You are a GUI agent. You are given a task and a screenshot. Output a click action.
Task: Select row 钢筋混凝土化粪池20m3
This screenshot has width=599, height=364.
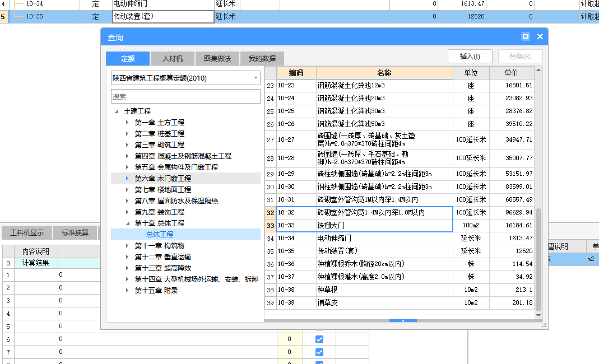(x=399, y=99)
